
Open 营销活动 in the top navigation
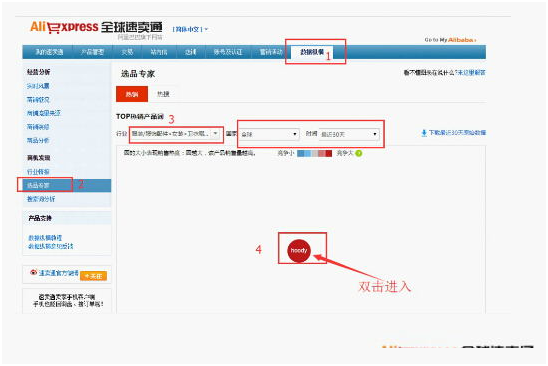271,52
